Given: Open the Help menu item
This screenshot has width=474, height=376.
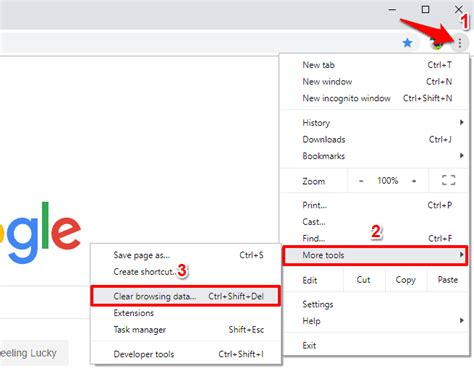Looking at the screenshot, I should (x=375, y=321).
